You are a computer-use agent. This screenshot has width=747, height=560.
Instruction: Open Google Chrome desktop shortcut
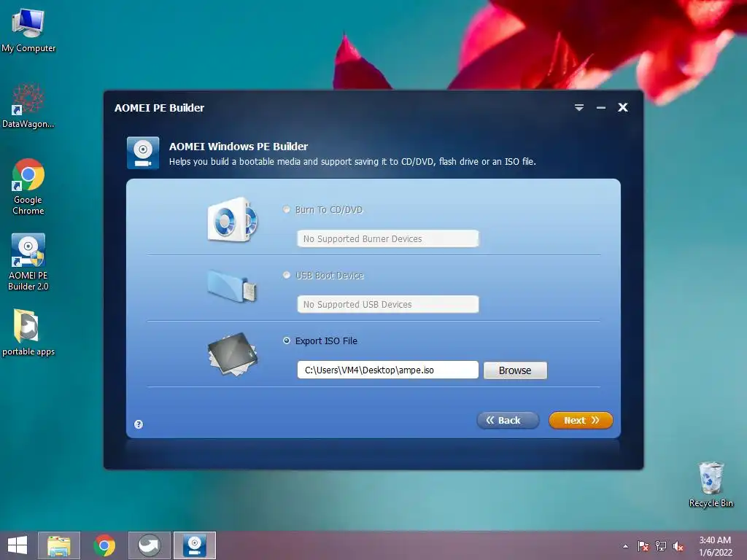point(28,187)
